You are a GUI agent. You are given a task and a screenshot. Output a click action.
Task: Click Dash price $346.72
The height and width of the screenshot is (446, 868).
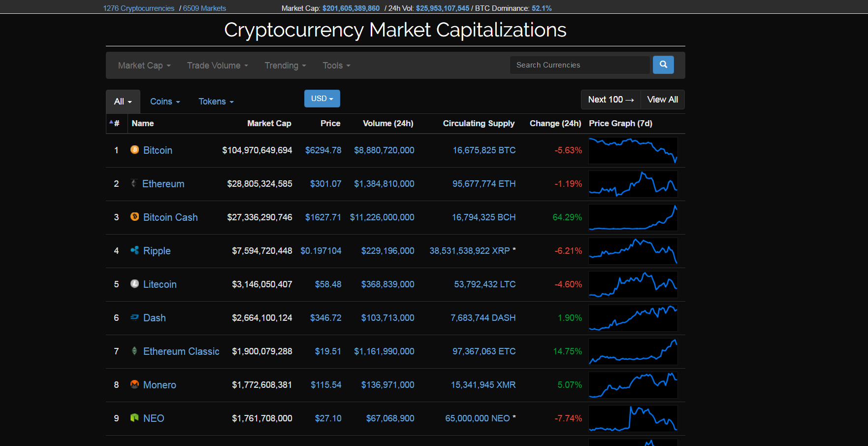click(325, 318)
